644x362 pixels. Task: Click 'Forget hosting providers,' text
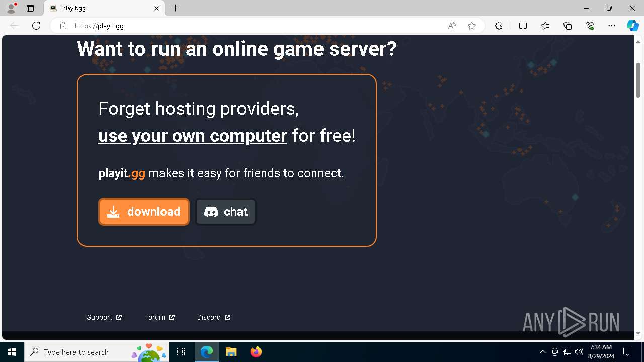(198, 108)
